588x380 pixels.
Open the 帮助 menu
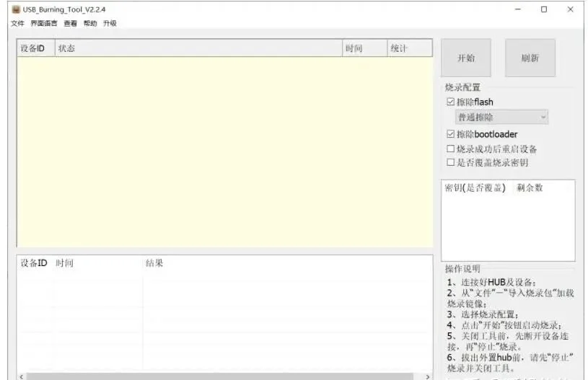click(x=90, y=23)
